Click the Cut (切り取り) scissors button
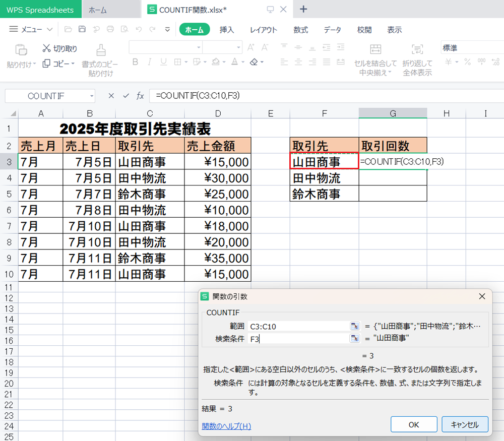The image size is (504, 441). [x=60, y=48]
